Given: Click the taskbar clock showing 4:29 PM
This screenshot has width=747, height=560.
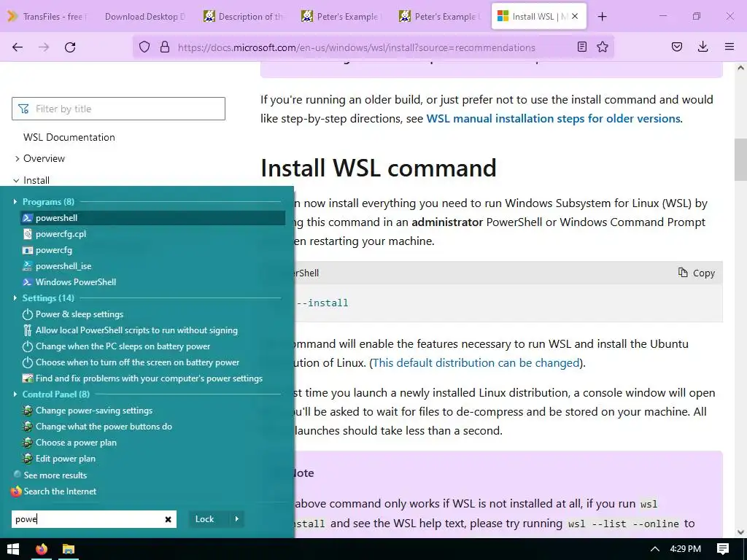Looking at the screenshot, I should click(685, 549).
